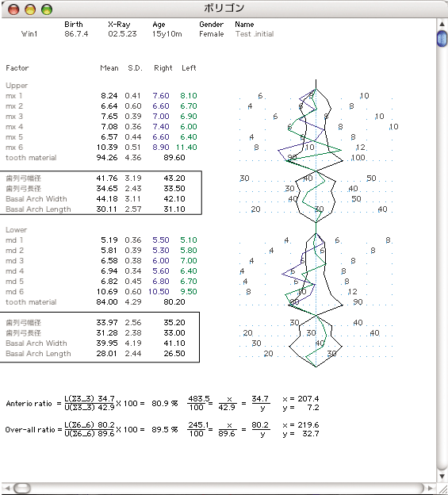Click the upper tooth material value 89.60
448x495 pixels.
(174, 158)
